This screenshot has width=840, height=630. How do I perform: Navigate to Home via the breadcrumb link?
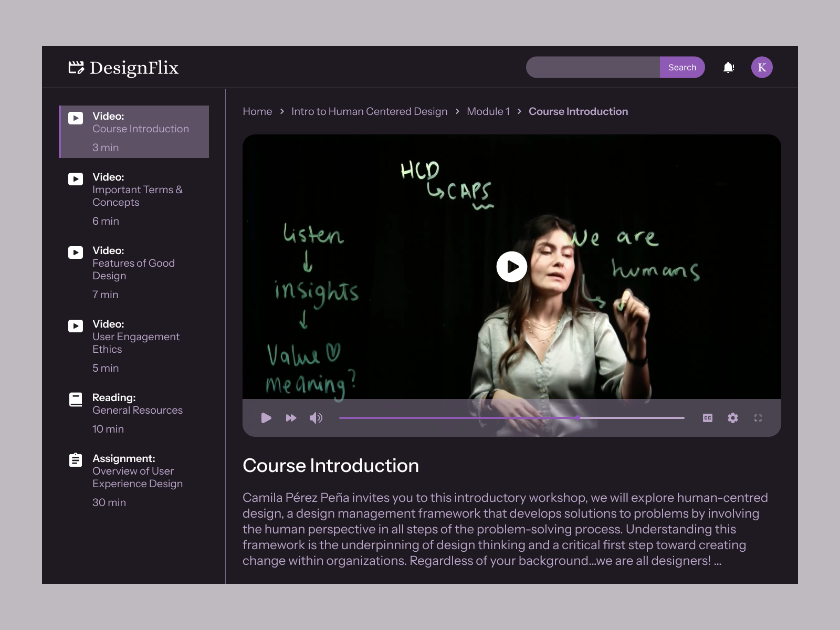point(257,111)
